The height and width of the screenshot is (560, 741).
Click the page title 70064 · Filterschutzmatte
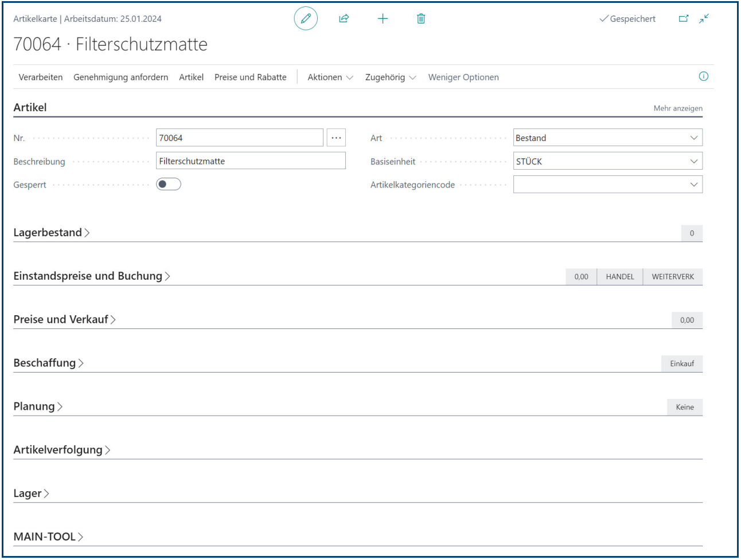click(110, 44)
